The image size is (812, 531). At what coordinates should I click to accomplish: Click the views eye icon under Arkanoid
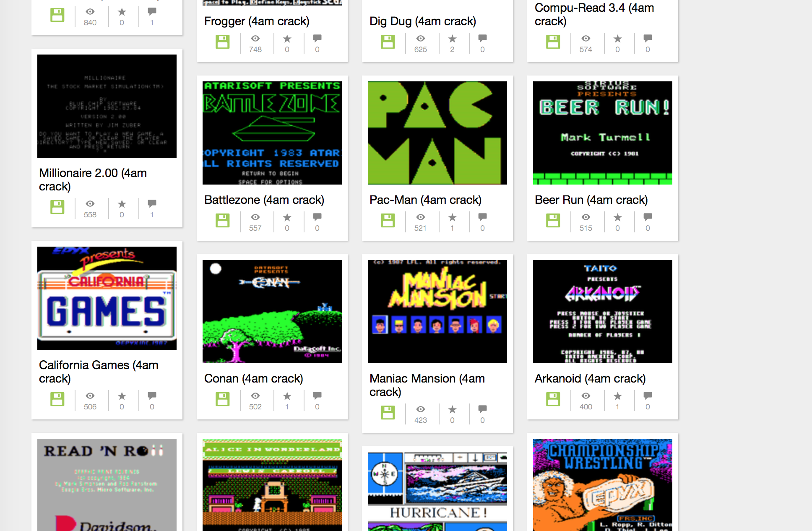586,396
